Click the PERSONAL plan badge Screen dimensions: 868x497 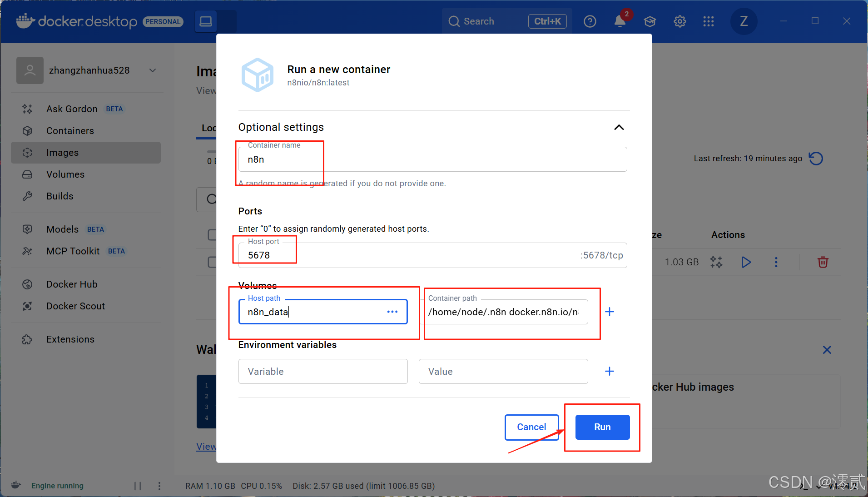pyautogui.click(x=163, y=22)
